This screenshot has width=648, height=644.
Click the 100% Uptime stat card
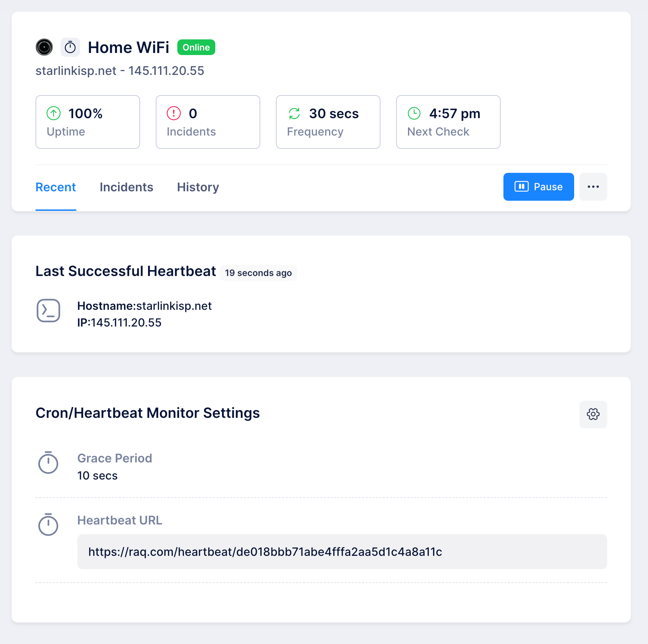[87, 122]
